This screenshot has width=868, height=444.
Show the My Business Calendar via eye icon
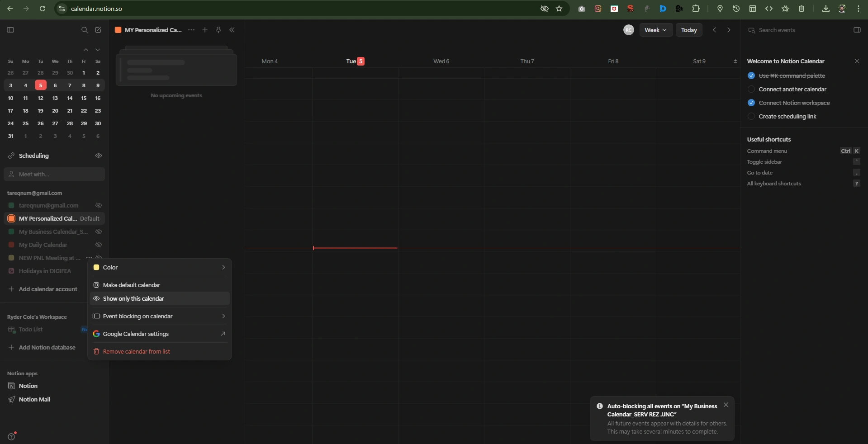click(98, 231)
